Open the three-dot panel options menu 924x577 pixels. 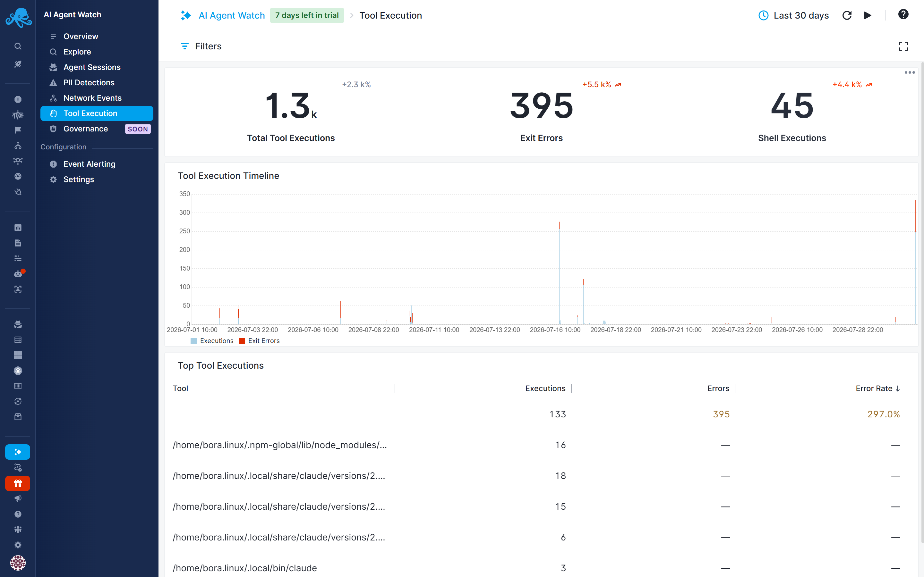tap(910, 72)
